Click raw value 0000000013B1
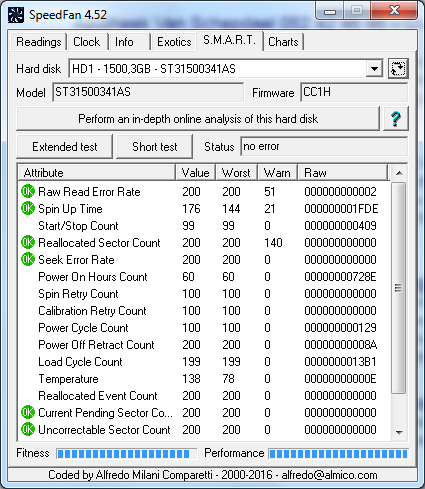Screen dimensions: 425x489 pyautogui.click(x=340, y=362)
